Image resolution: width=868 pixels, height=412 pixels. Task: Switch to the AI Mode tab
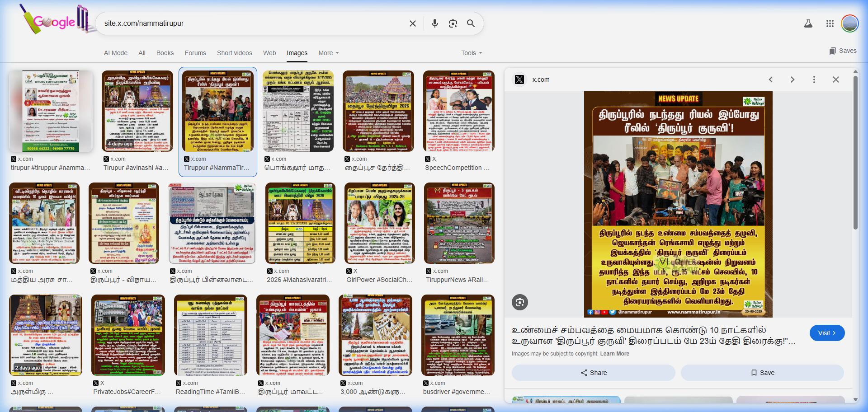(x=116, y=53)
